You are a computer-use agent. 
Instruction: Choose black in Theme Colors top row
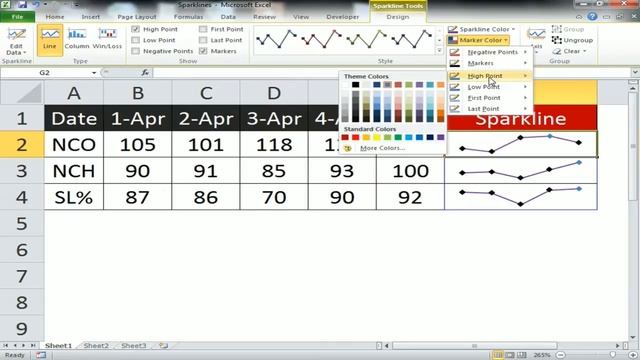pyautogui.click(x=356, y=84)
